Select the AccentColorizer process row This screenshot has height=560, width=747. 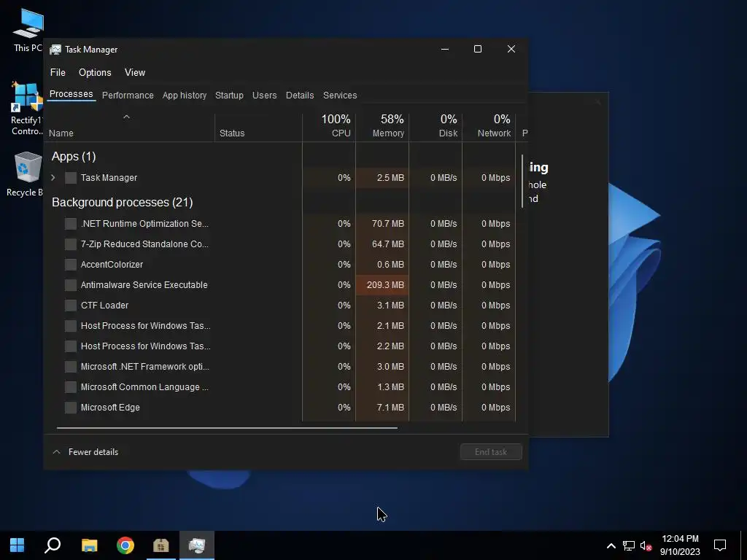click(279, 265)
